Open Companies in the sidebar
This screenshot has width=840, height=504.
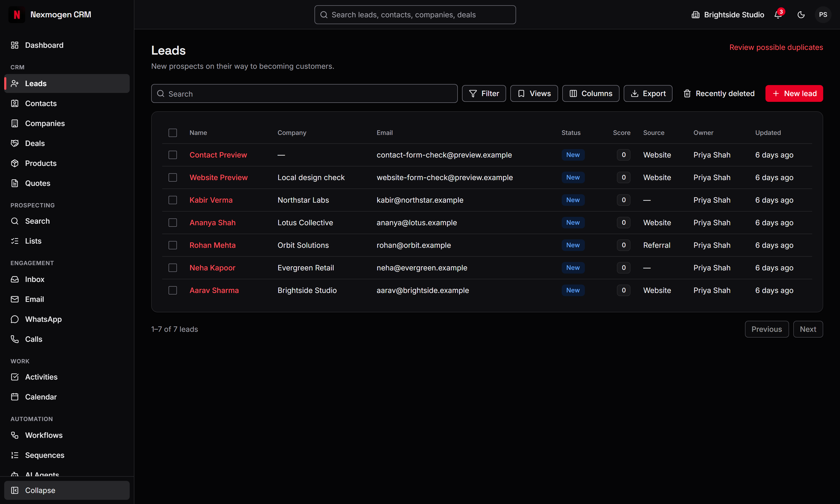pyautogui.click(x=67, y=123)
